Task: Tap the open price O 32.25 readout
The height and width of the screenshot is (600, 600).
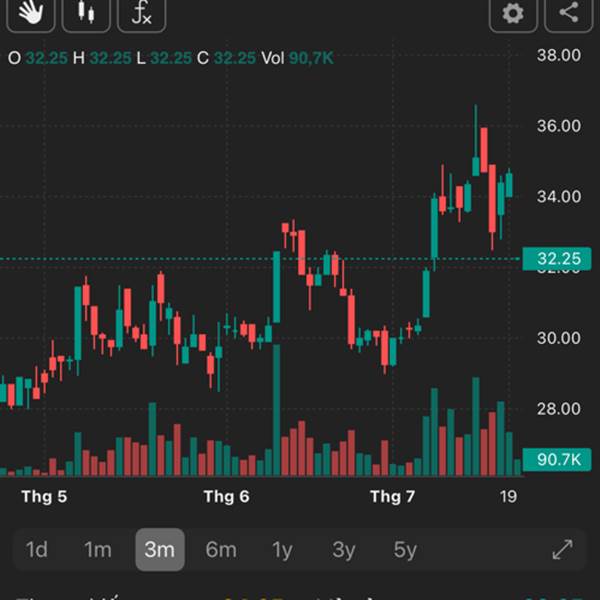Action: [38, 58]
